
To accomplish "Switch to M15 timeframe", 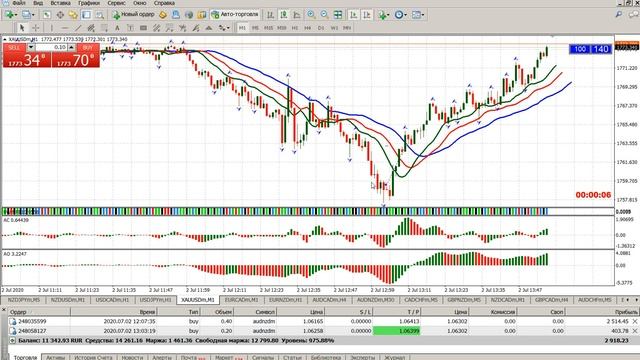I will [x=268, y=28].
